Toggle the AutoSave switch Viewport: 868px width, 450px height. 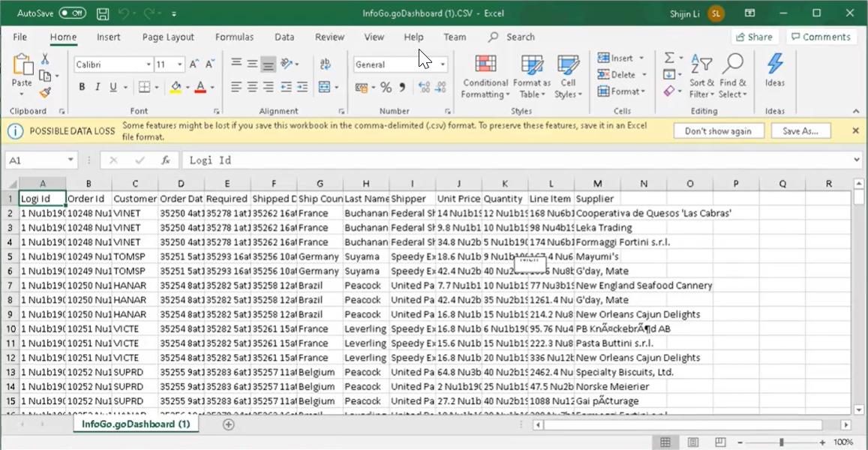coord(73,13)
